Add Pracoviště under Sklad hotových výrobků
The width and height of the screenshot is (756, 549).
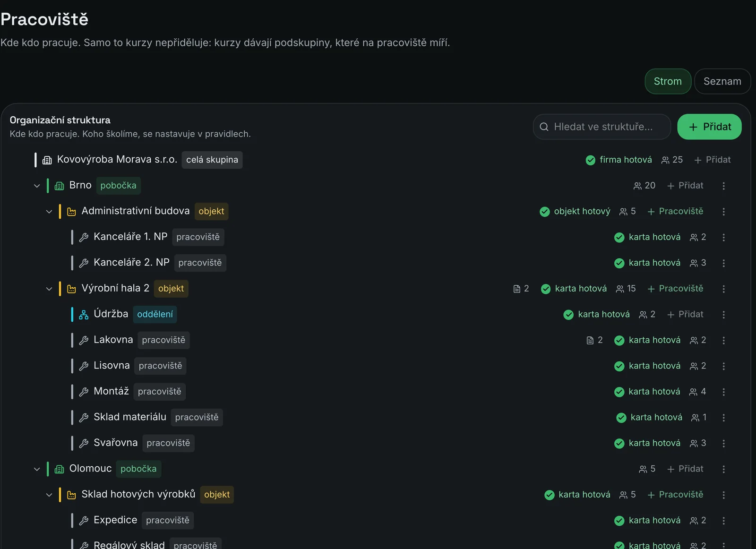click(x=675, y=494)
